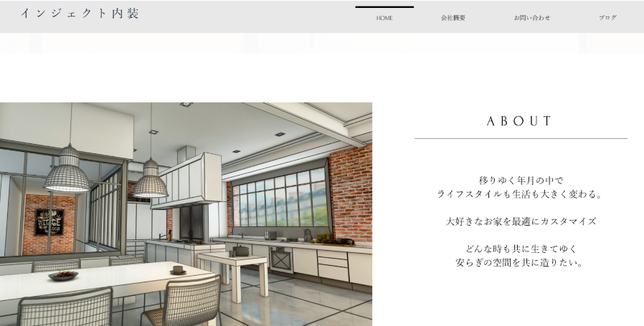Go to the 会社概要 page
This screenshot has height=326, width=644.
point(453,18)
